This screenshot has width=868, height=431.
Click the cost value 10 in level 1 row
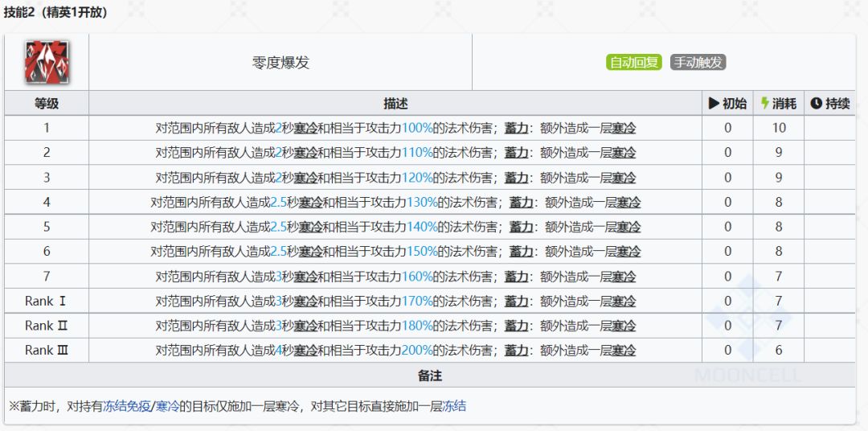point(779,128)
